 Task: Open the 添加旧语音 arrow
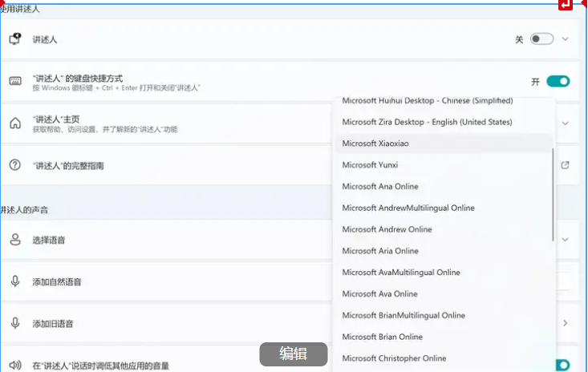click(565, 323)
